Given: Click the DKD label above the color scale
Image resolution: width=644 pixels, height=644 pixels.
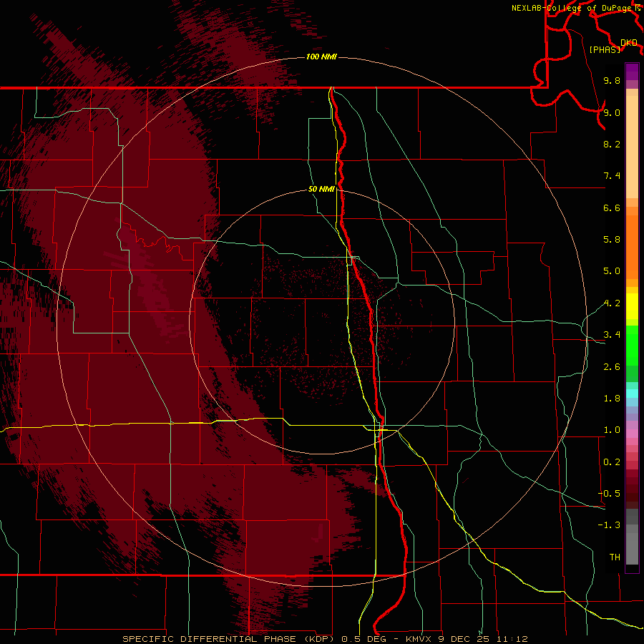Looking at the screenshot, I should point(628,43).
